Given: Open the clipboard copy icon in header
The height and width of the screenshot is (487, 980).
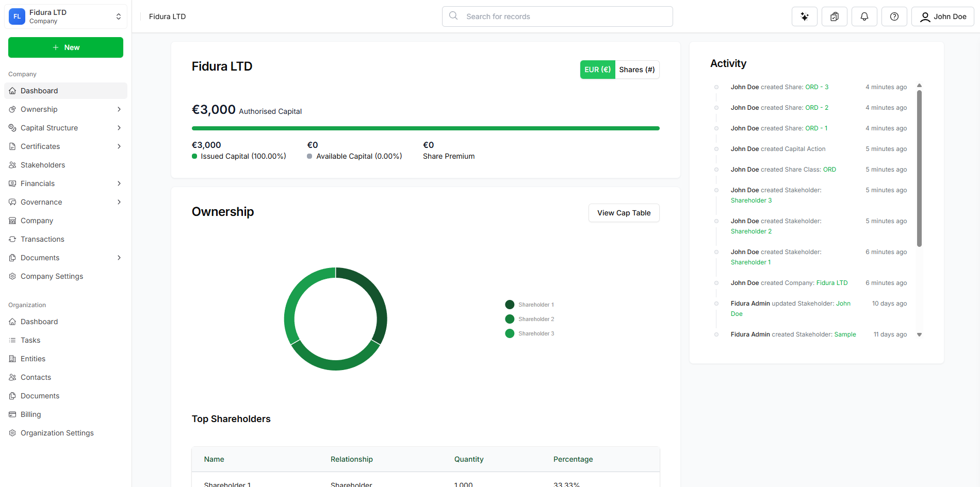Looking at the screenshot, I should point(834,16).
